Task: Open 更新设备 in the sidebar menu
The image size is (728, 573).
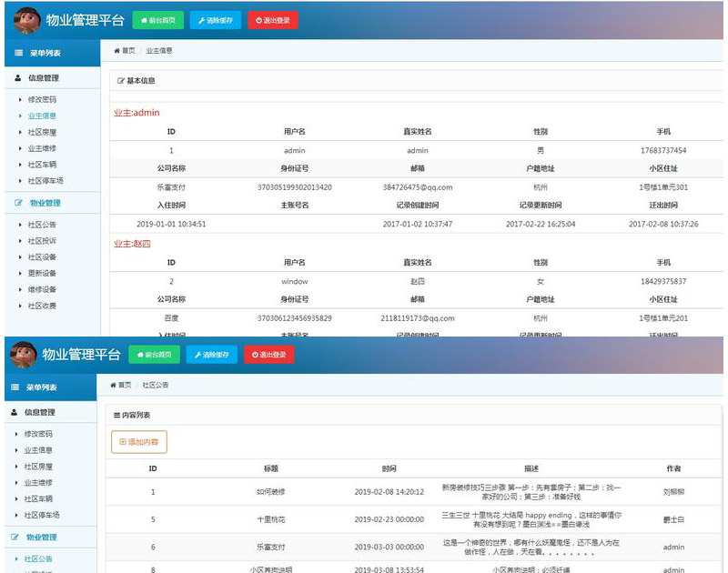Action: [x=42, y=273]
